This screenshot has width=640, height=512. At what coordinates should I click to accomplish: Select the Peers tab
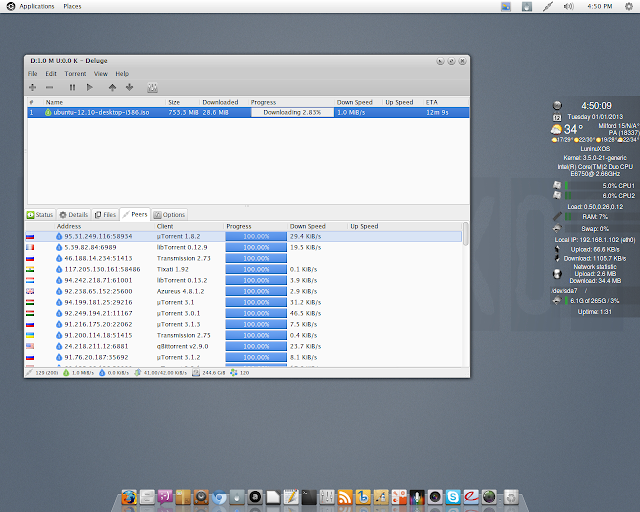coord(135,214)
